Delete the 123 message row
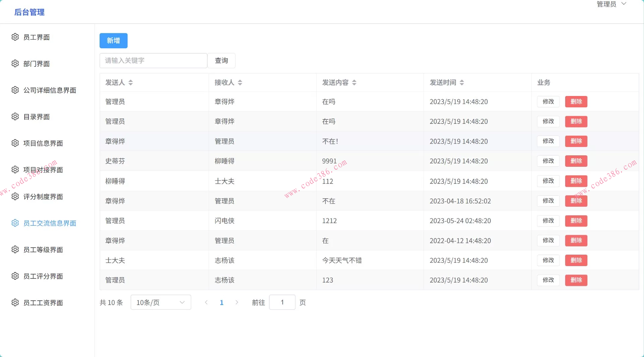 [576, 280]
